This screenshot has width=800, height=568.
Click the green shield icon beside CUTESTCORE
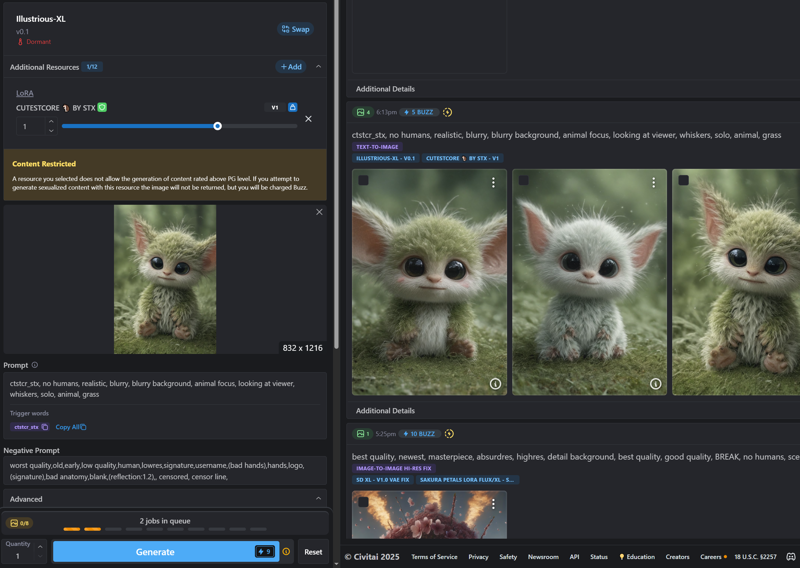[102, 107]
